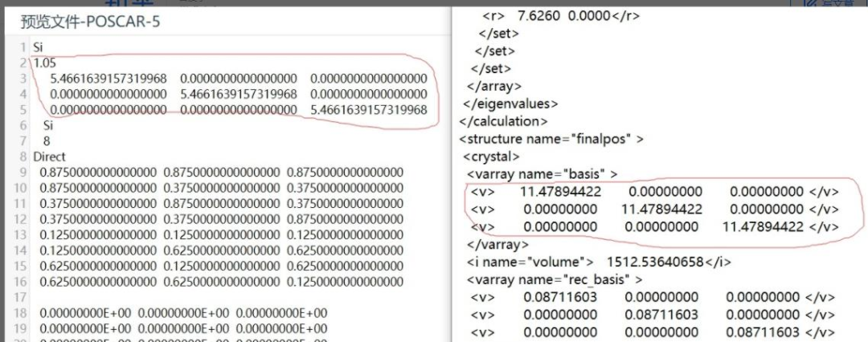This screenshot has height=342, width=868.
Task: Click the 0.125 value on line 14
Action: 99,250
